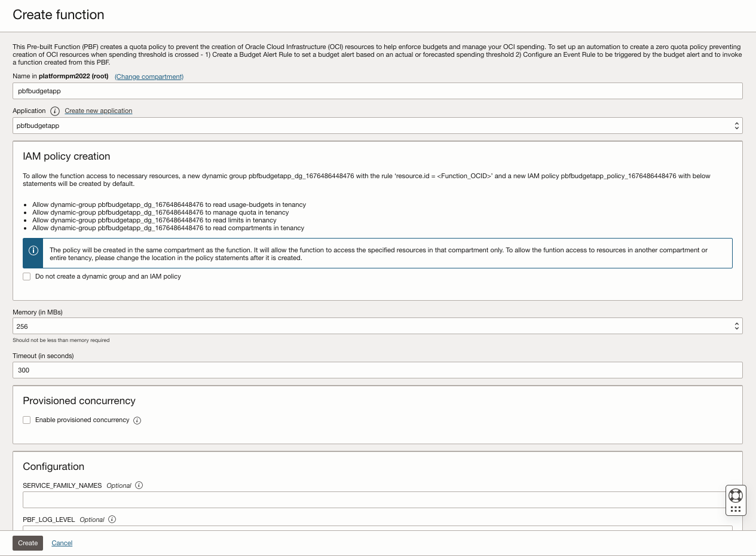Open the Change compartment link

click(x=148, y=77)
